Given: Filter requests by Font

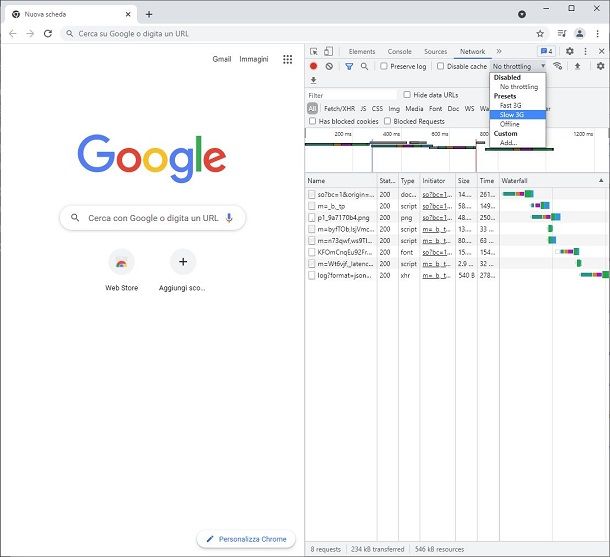Looking at the screenshot, I should [x=435, y=109].
